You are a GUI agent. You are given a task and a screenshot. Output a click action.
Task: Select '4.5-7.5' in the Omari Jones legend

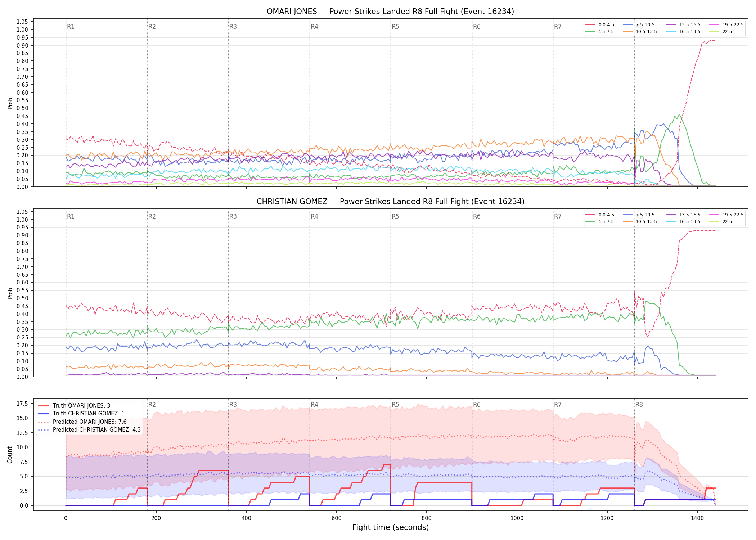tap(606, 32)
